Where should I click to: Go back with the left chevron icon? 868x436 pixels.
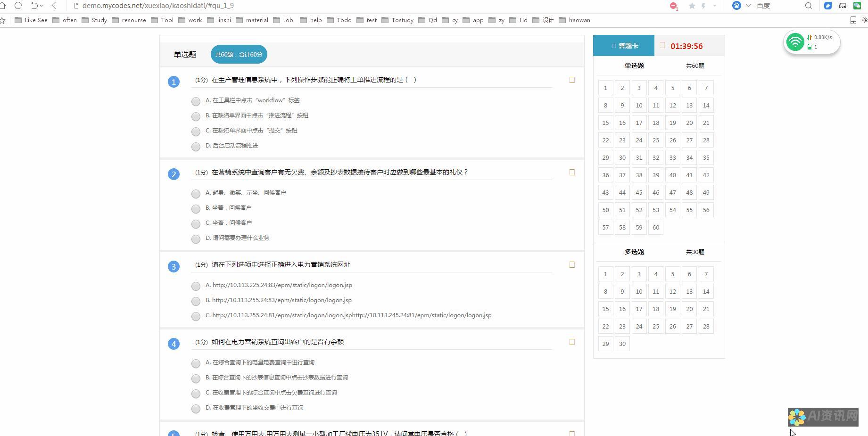coord(54,6)
